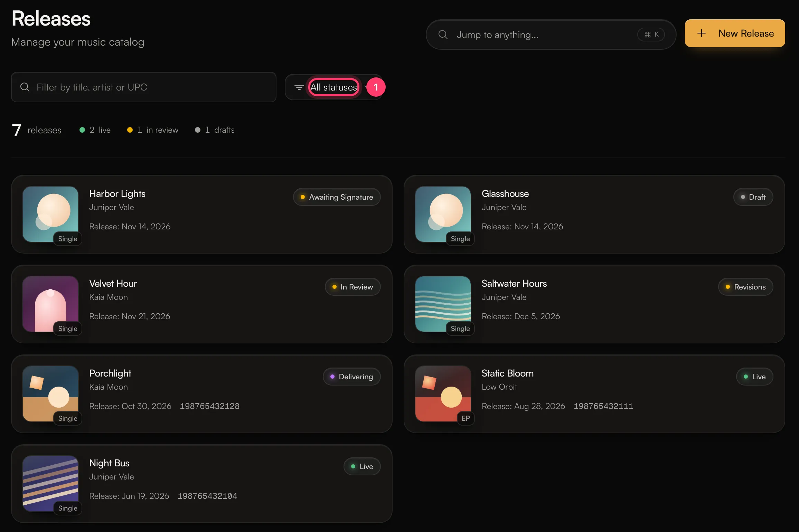
Task: Select the Night Bus title
Action: click(109, 463)
